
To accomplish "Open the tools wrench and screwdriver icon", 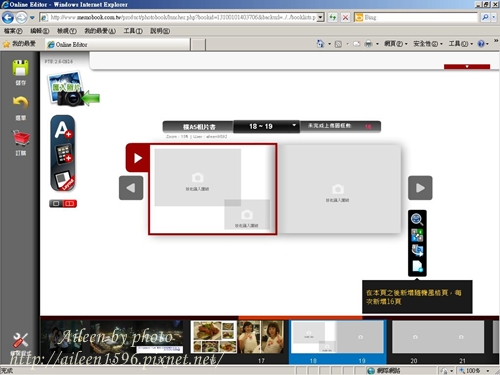I will 20,340.
